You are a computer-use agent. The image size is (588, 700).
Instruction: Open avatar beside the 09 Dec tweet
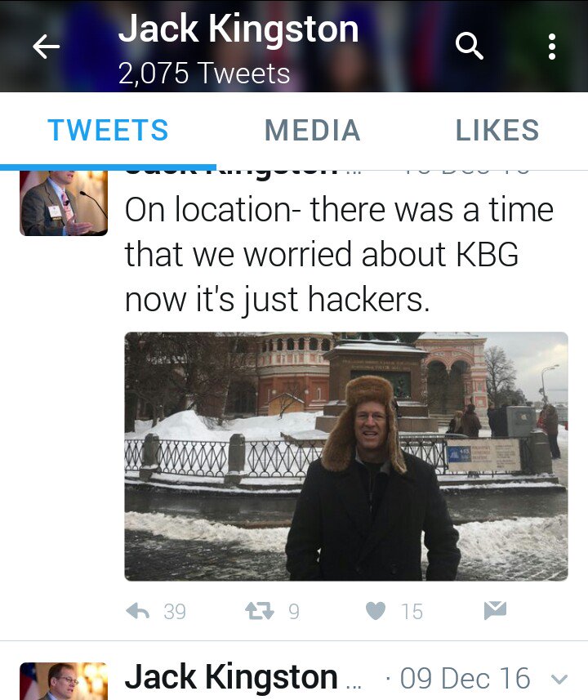[x=64, y=681]
